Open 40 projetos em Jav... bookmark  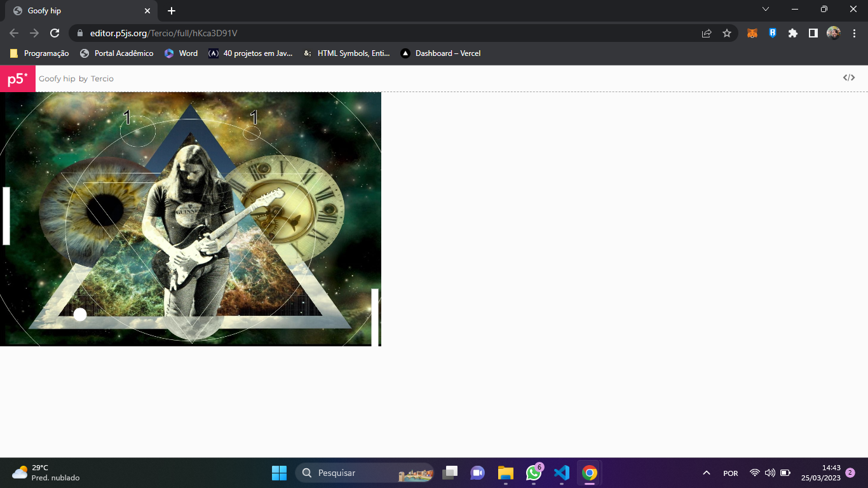point(251,53)
